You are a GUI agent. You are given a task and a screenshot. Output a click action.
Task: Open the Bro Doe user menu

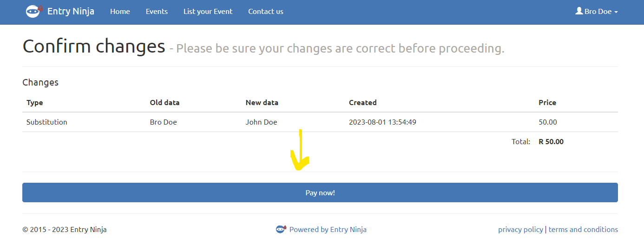pyautogui.click(x=598, y=12)
